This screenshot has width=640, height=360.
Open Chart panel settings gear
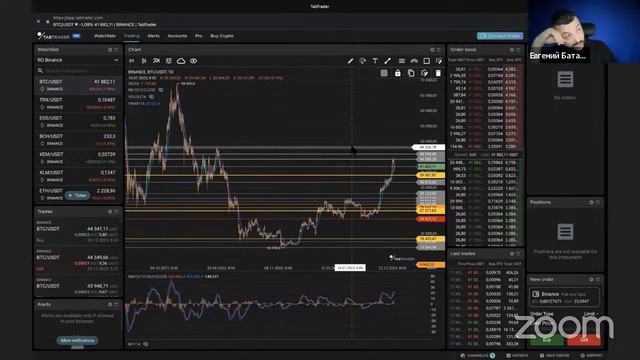click(x=432, y=50)
